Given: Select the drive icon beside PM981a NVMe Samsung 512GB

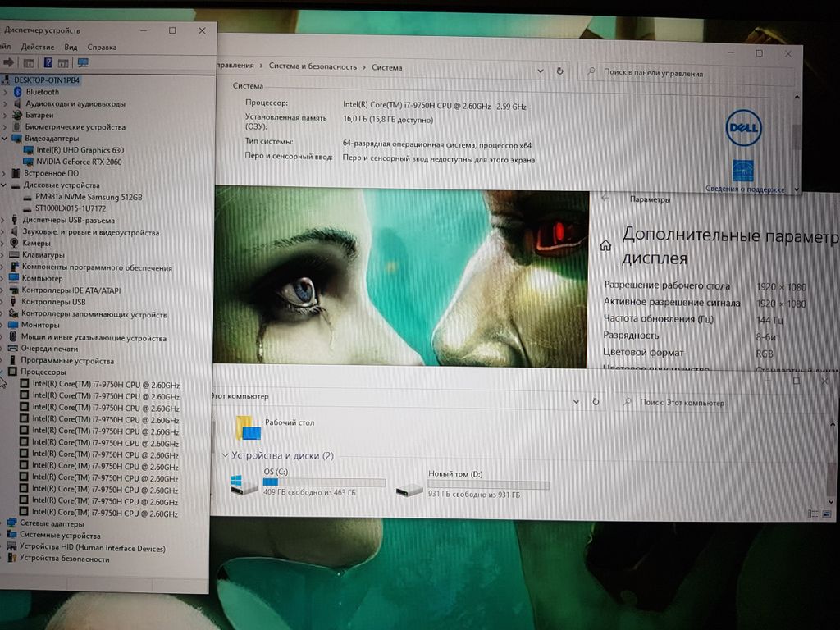Looking at the screenshot, I should point(27,197).
